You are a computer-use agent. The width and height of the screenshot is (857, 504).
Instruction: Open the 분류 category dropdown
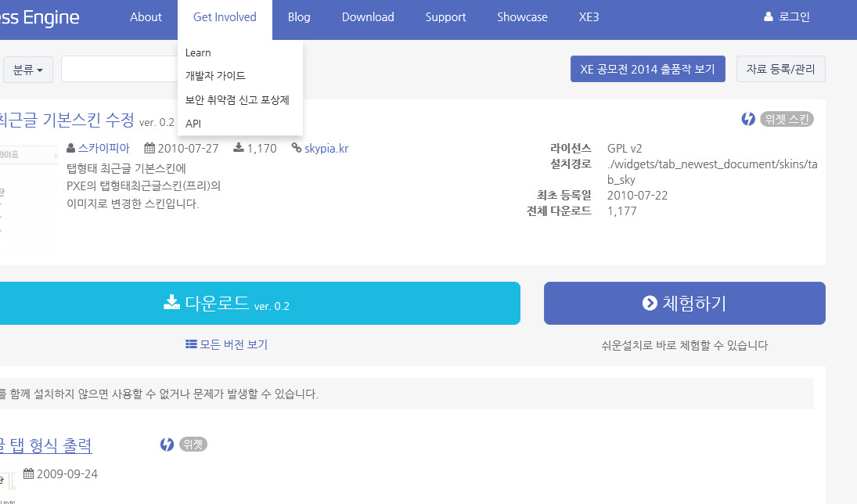[28, 70]
